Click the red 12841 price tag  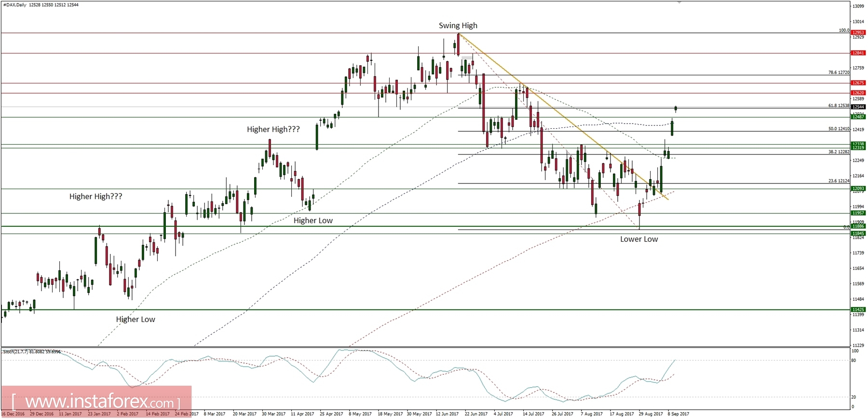click(x=858, y=53)
